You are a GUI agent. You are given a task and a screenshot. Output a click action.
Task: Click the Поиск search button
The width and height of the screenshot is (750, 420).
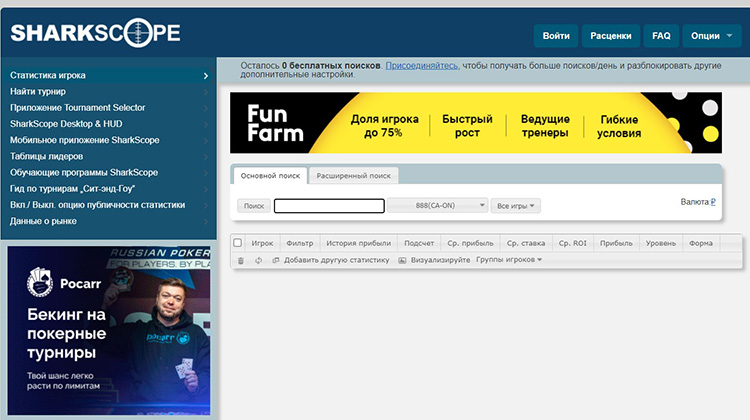(x=254, y=206)
